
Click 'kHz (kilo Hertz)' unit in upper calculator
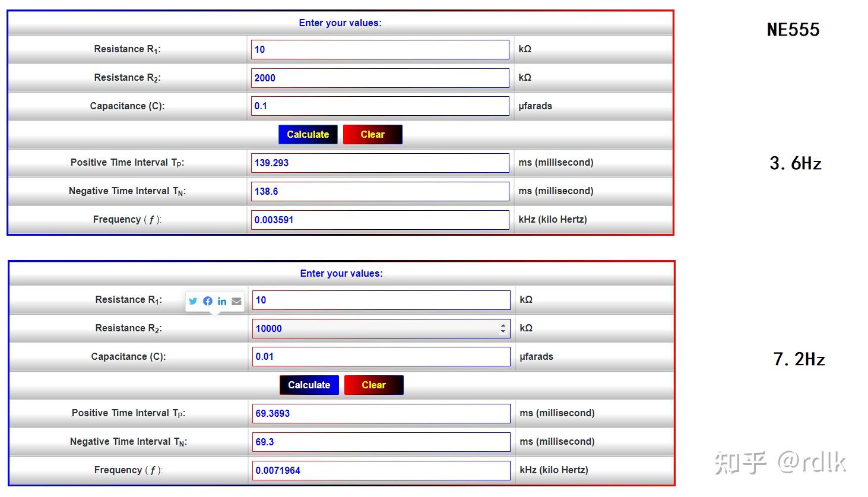click(x=553, y=220)
